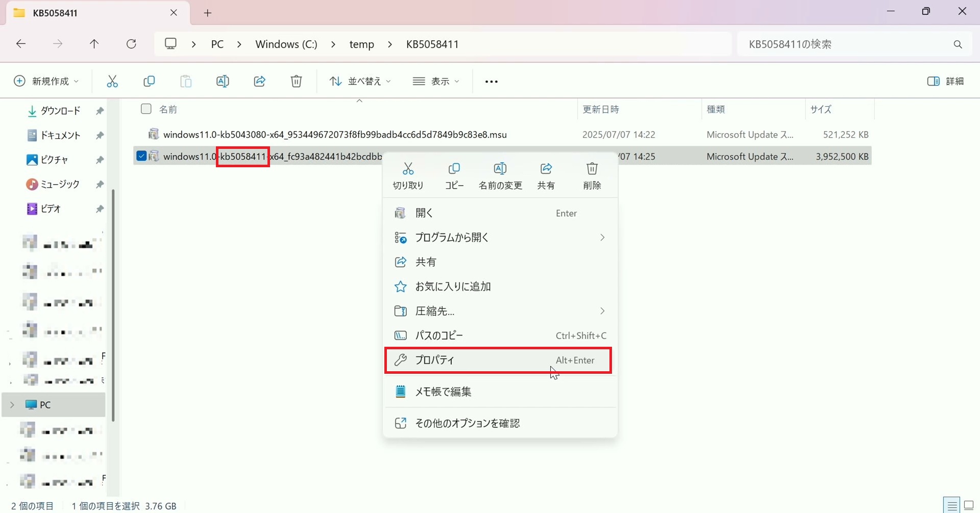Click the Refresh button in navigation bar
Viewport: 980px width, 513px height.
tap(131, 44)
